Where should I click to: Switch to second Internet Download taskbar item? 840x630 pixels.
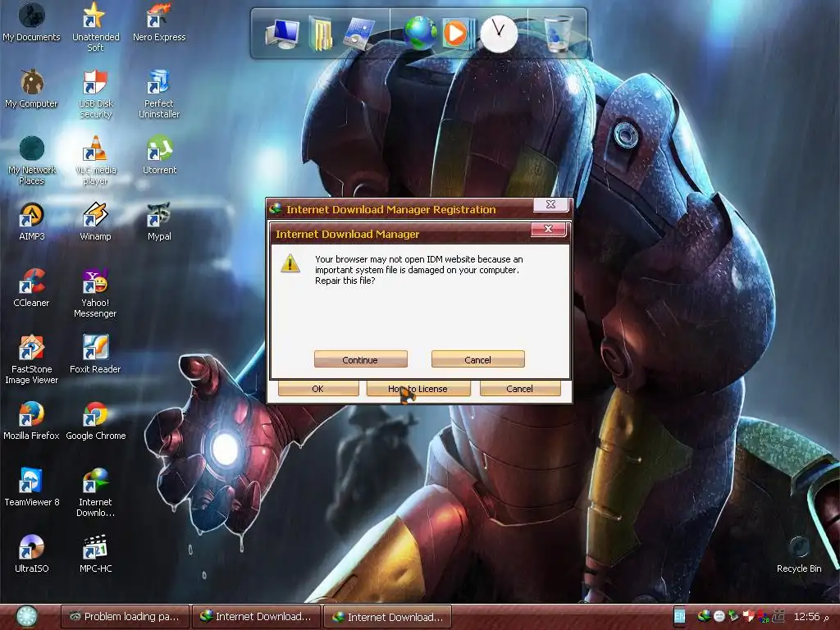point(388,617)
